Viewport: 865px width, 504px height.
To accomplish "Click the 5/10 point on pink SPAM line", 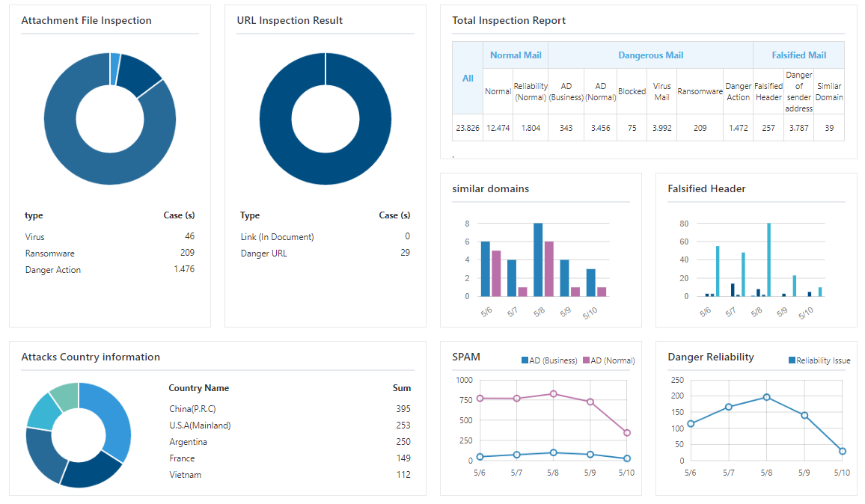I will click(x=627, y=433).
